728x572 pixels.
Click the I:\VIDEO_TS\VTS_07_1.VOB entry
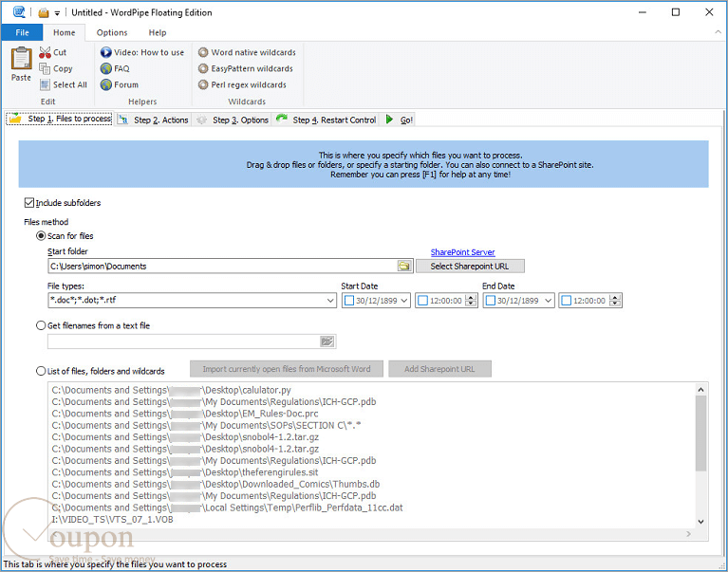coord(112,520)
